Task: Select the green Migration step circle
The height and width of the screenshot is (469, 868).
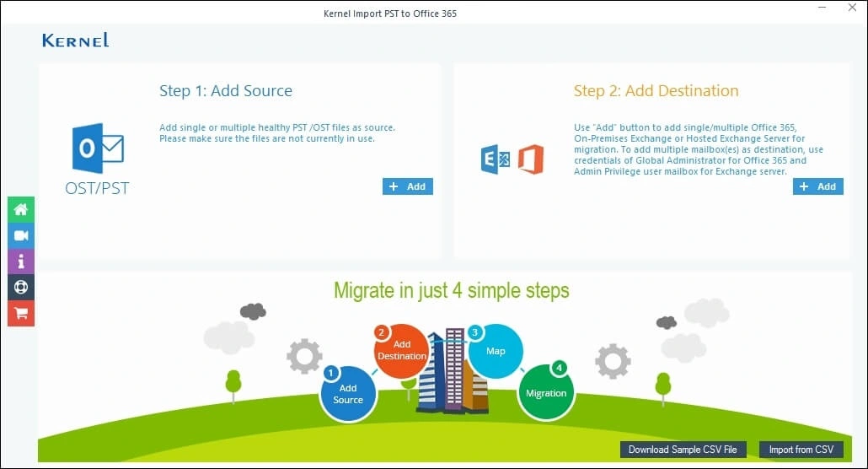Action: coord(546,392)
